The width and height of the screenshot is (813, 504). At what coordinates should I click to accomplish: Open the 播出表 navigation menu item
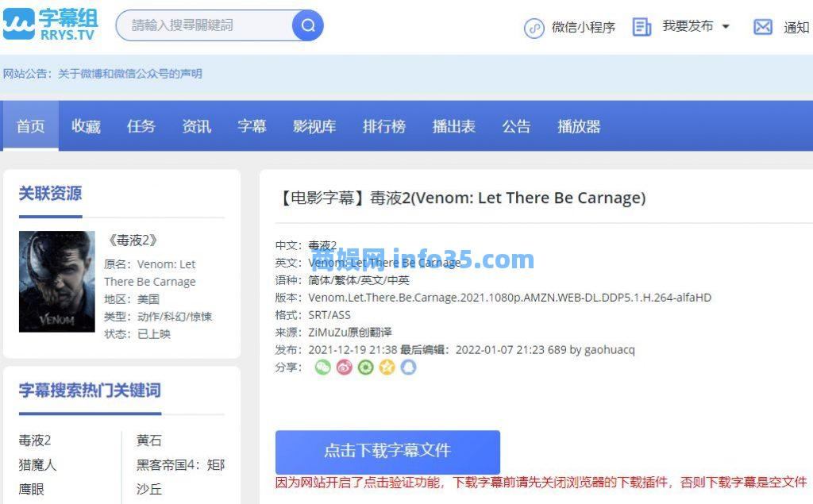[453, 125]
